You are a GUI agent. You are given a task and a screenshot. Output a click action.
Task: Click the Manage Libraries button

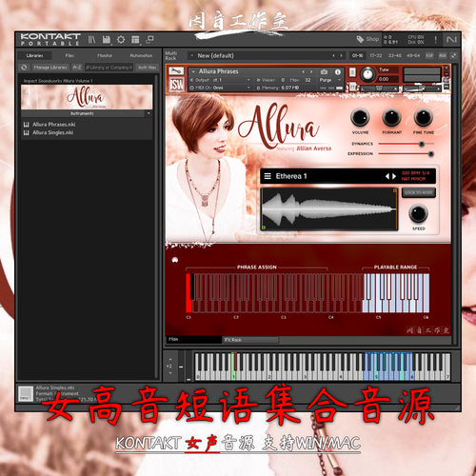tap(50, 68)
